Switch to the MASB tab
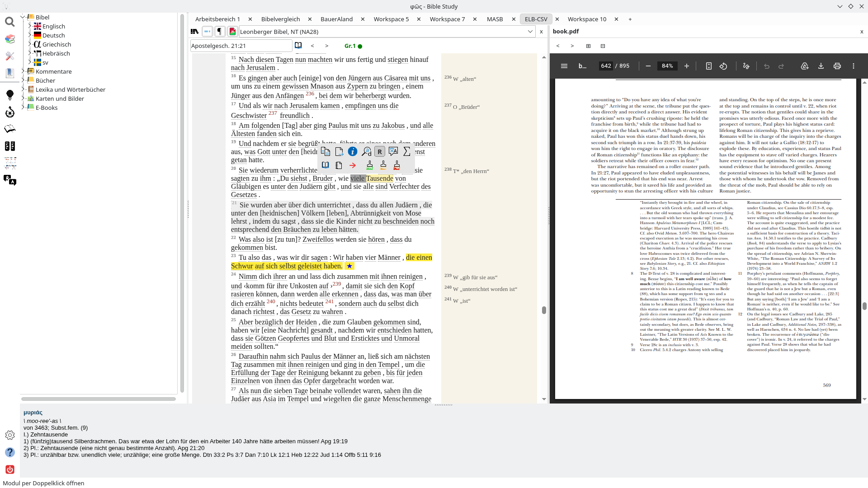Image resolution: width=868 pixels, height=488 pixels. click(x=495, y=19)
